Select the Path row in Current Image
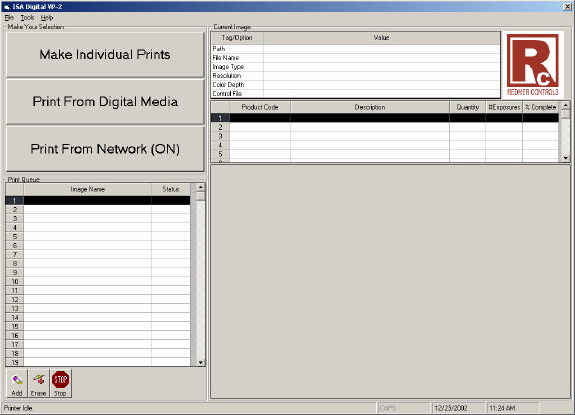The image size is (575, 415). [x=356, y=49]
